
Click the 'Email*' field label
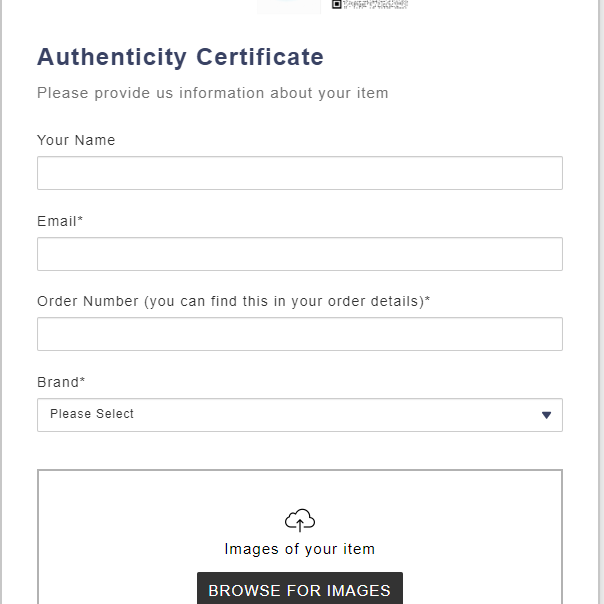tap(60, 221)
